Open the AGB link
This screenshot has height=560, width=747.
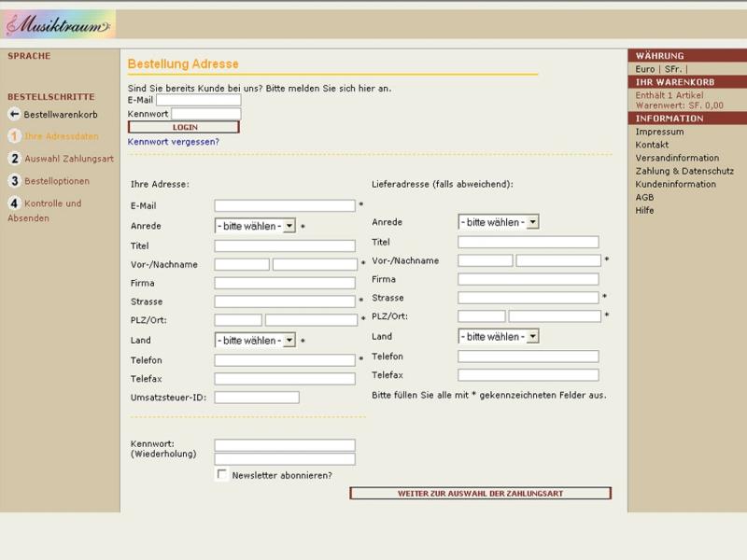pyautogui.click(x=644, y=197)
